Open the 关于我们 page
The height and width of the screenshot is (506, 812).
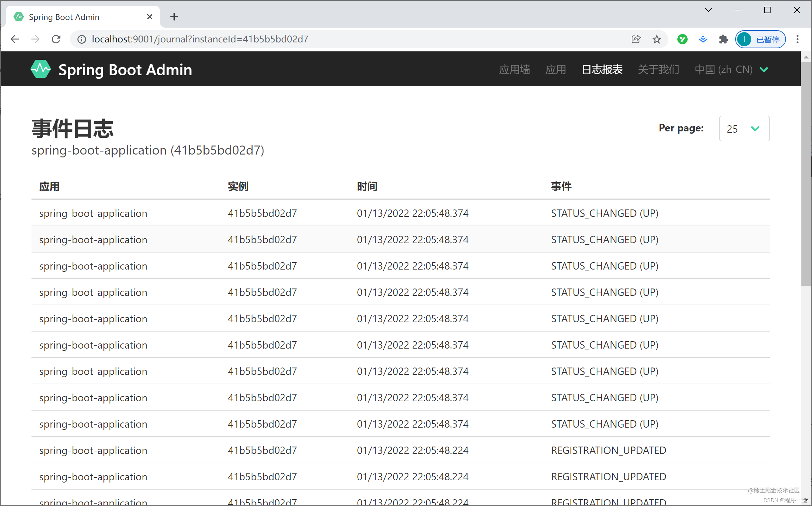tap(658, 70)
